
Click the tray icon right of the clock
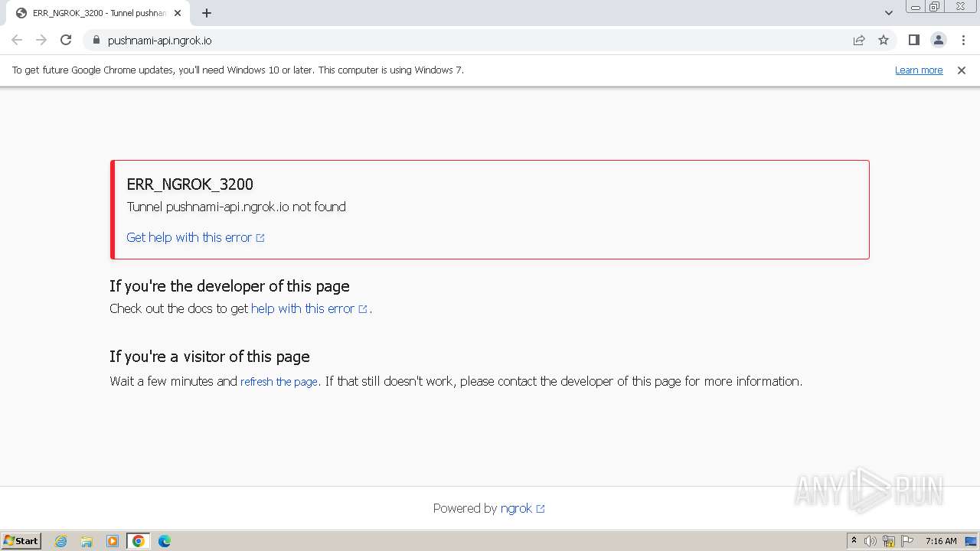point(971,541)
